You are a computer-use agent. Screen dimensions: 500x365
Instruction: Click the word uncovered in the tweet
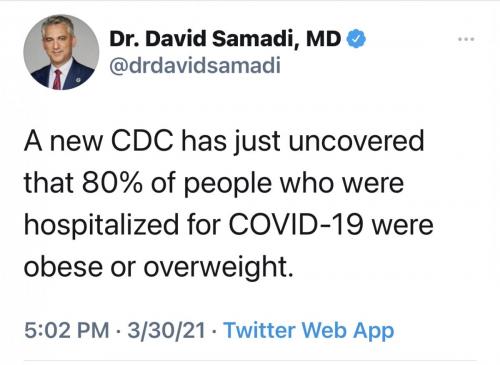click(x=356, y=141)
